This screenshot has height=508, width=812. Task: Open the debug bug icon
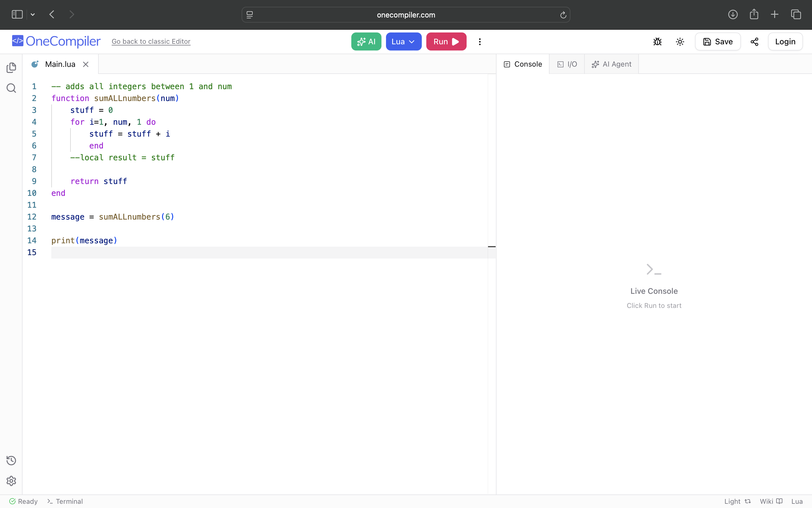coord(657,42)
